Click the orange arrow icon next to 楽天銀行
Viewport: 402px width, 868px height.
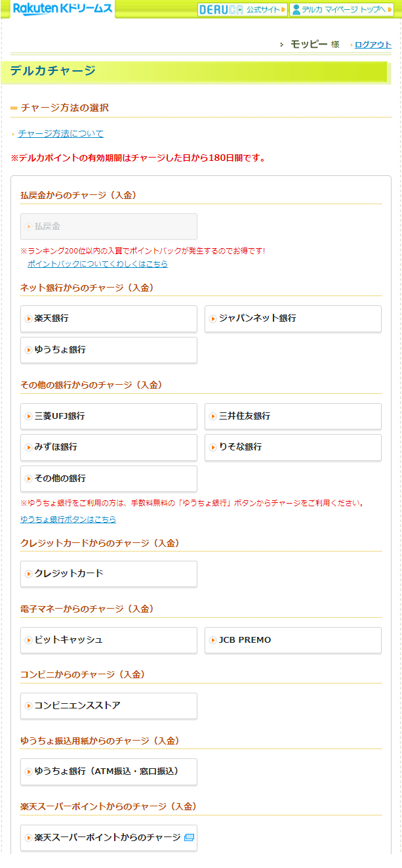[x=29, y=318]
